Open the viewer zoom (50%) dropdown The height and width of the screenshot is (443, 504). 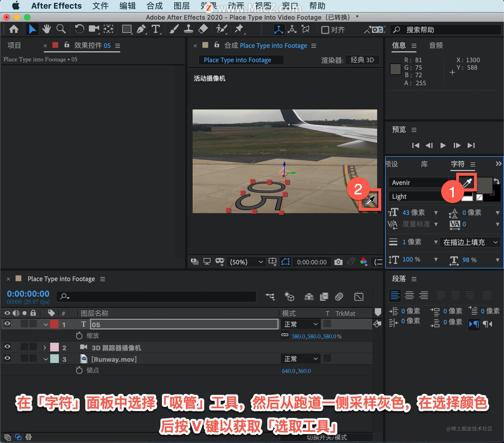(246, 262)
